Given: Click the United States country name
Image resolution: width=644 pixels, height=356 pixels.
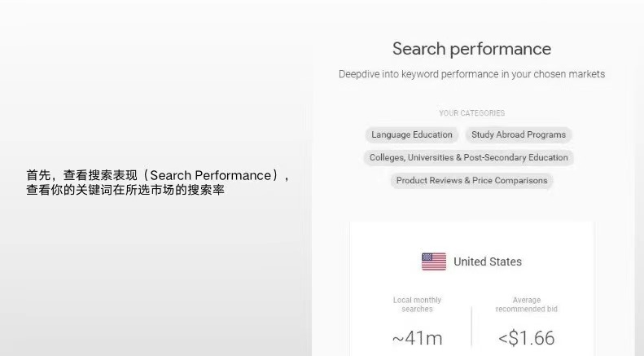Looking at the screenshot, I should click(x=488, y=262).
